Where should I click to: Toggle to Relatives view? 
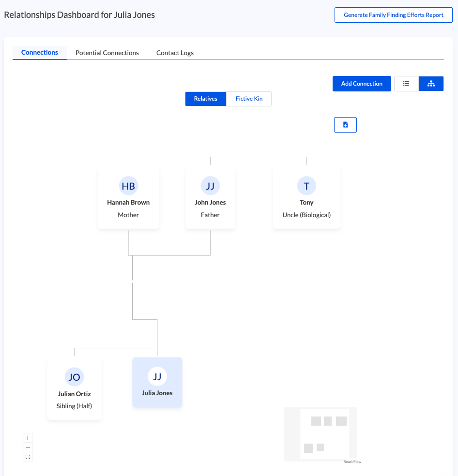point(205,99)
